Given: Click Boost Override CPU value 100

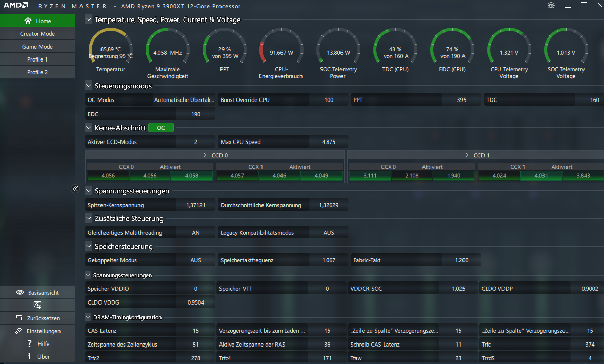Looking at the screenshot, I should pyautogui.click(x=329, y=100).
